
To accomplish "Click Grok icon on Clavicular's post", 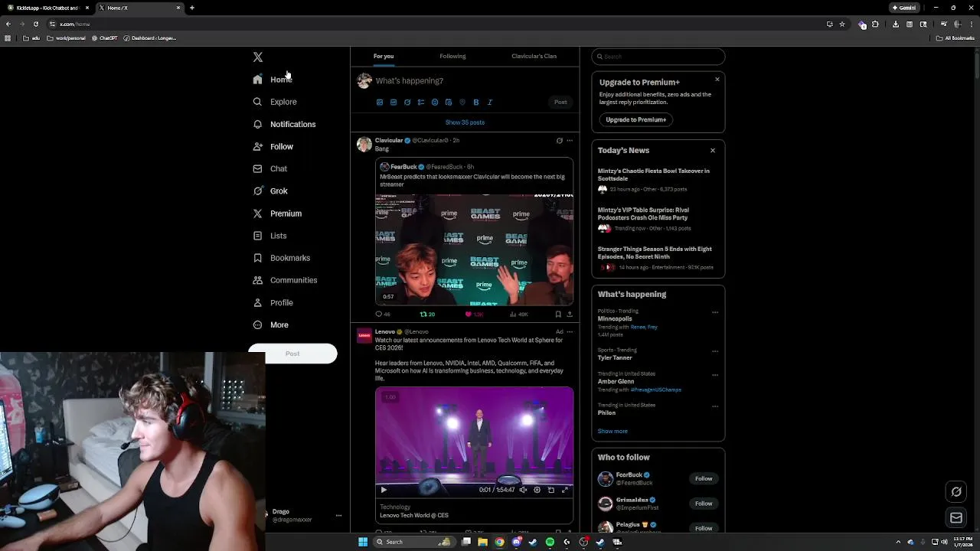I will pyautogui.click(x=560, y=141).
